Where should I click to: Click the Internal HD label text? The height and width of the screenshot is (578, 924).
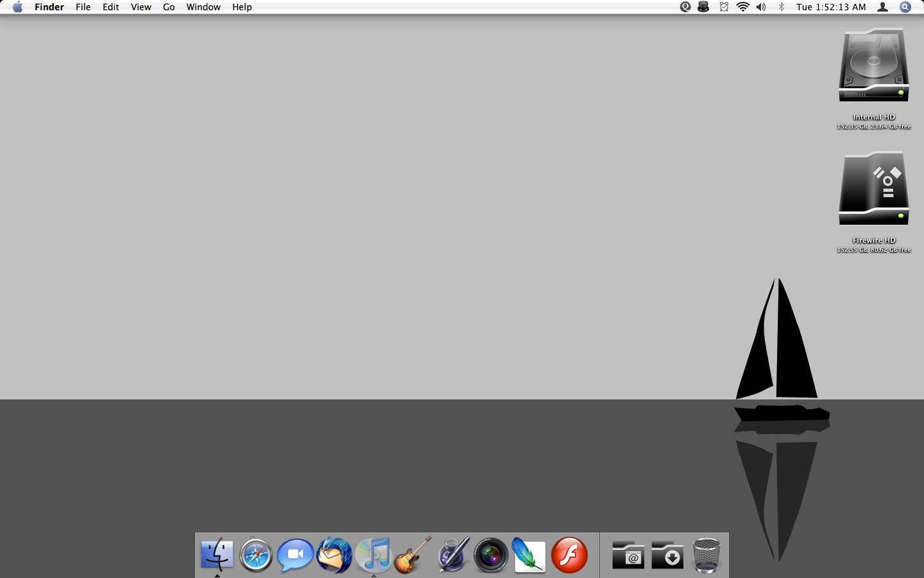874,117
